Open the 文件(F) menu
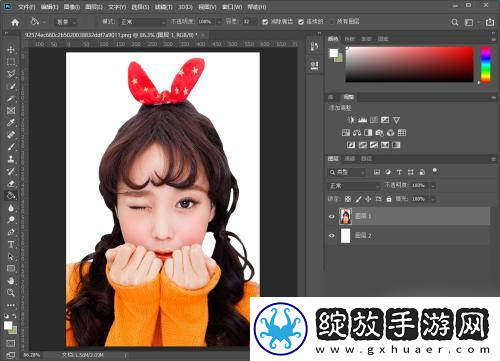The image size is (500, 361). tap(26, 7)
